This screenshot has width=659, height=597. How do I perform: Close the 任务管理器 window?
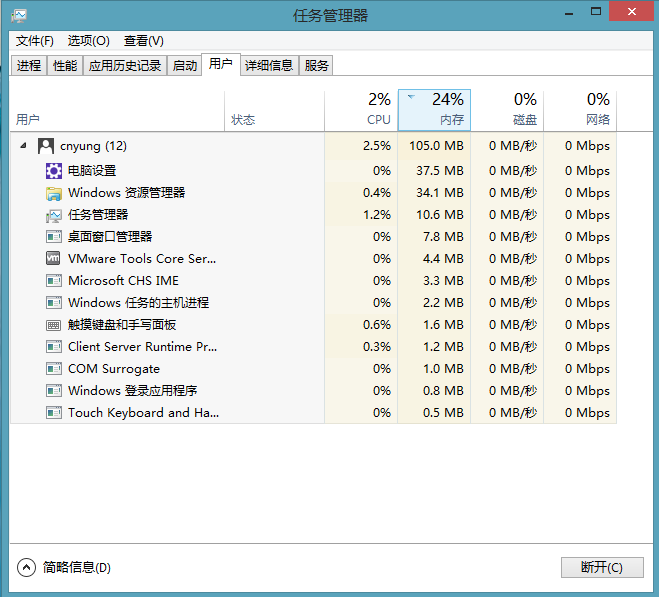point(632,11)
